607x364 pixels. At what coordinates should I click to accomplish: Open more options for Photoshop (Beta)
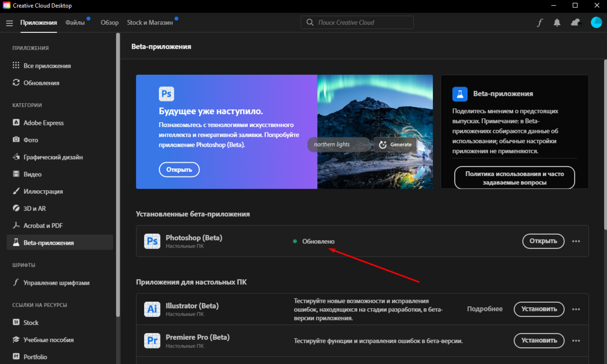point(576,241)
